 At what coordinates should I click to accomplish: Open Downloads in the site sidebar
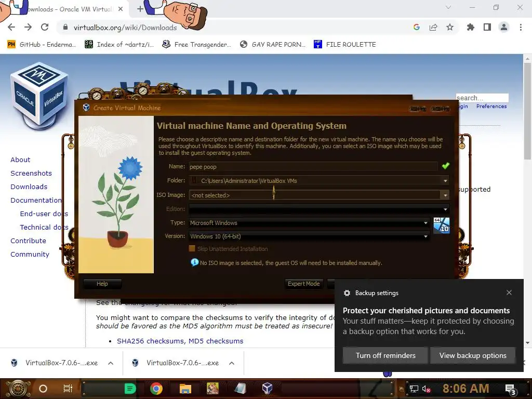[x=29, y=187]
